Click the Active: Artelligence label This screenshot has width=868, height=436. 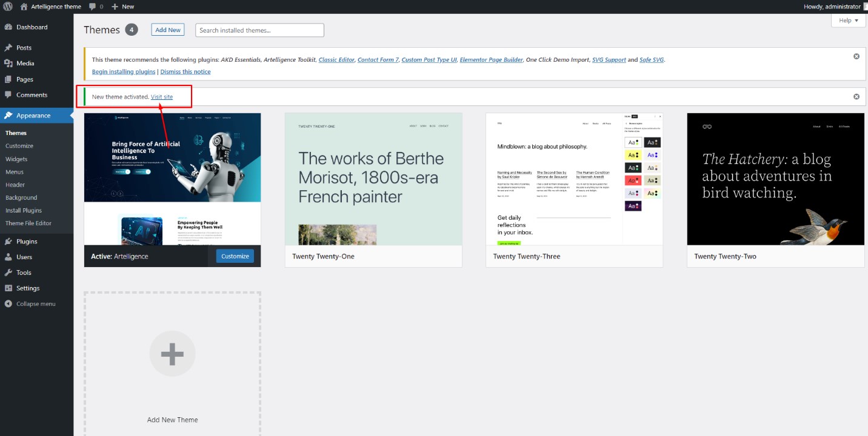(119, 256)
